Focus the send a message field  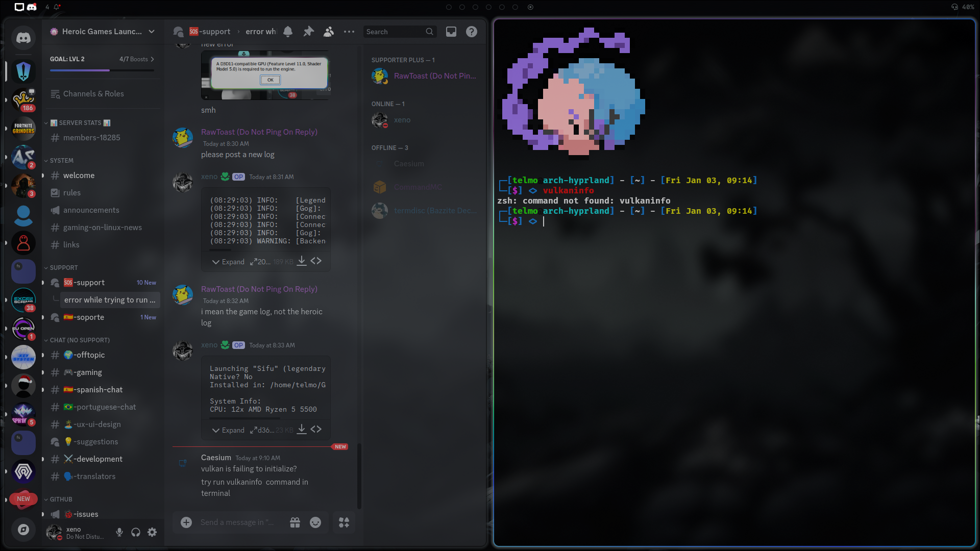click(237, 522)
